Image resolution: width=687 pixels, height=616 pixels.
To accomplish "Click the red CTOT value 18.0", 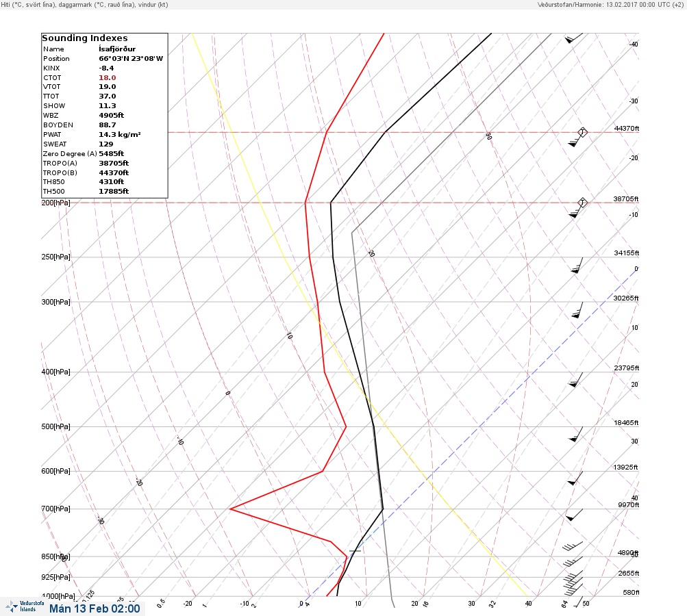I will [108, 77].
